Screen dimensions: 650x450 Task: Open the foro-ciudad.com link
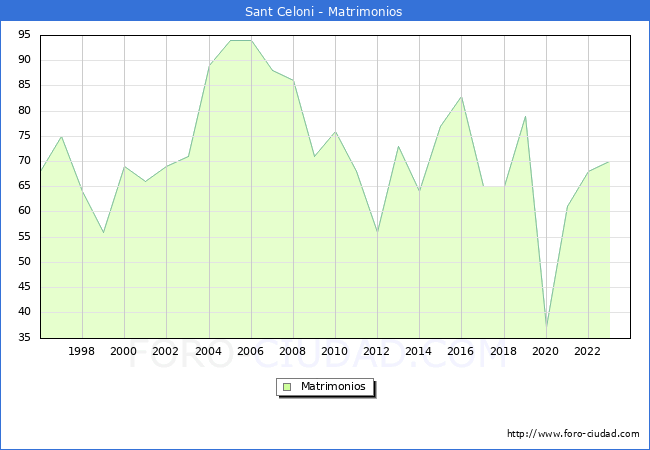573,434
